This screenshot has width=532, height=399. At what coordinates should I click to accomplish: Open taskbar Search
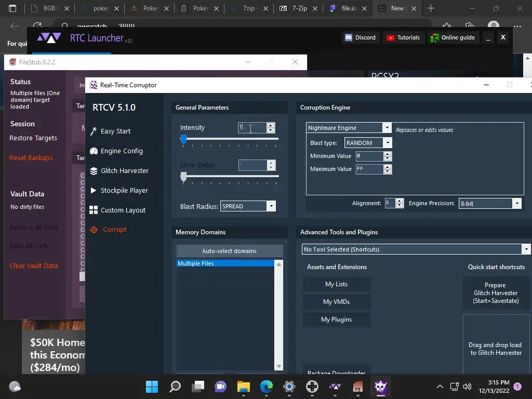175,387
